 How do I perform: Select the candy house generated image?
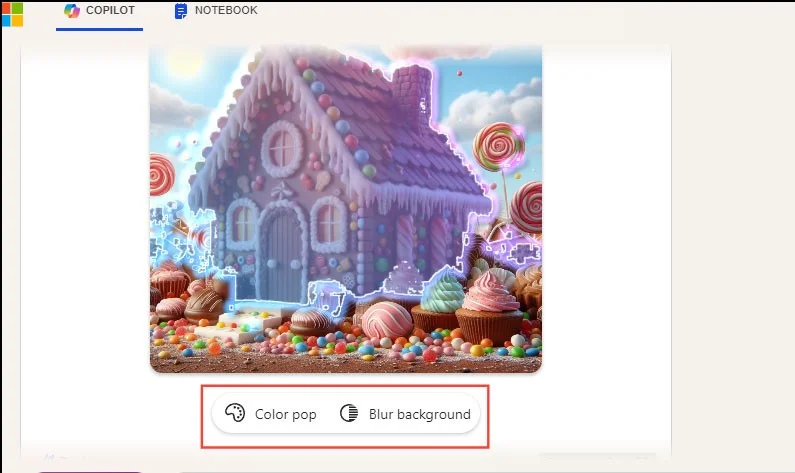(346, 209)
